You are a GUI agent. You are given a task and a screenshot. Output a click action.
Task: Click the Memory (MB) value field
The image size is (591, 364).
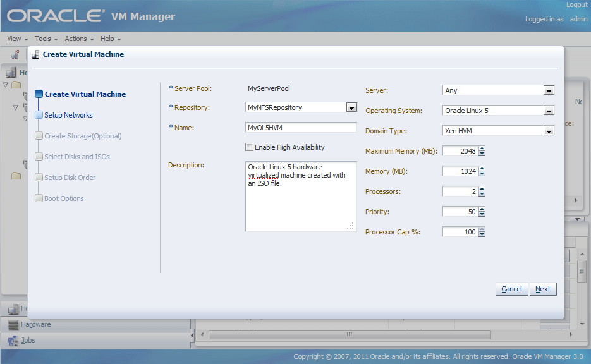[x=460, y=171]
